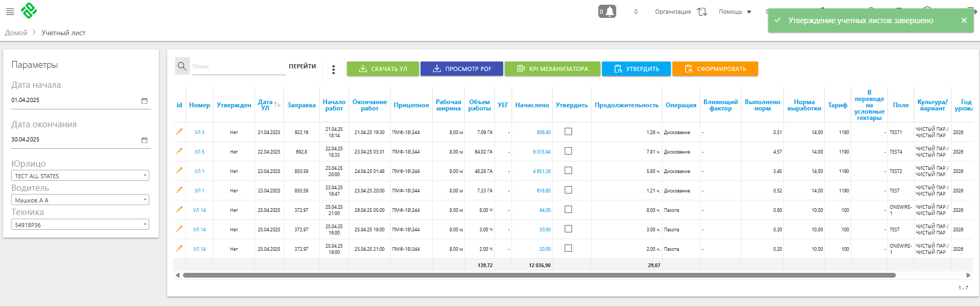Open end date calendar picker
Viewport: 980px width, 306px height.
point(144,140)
